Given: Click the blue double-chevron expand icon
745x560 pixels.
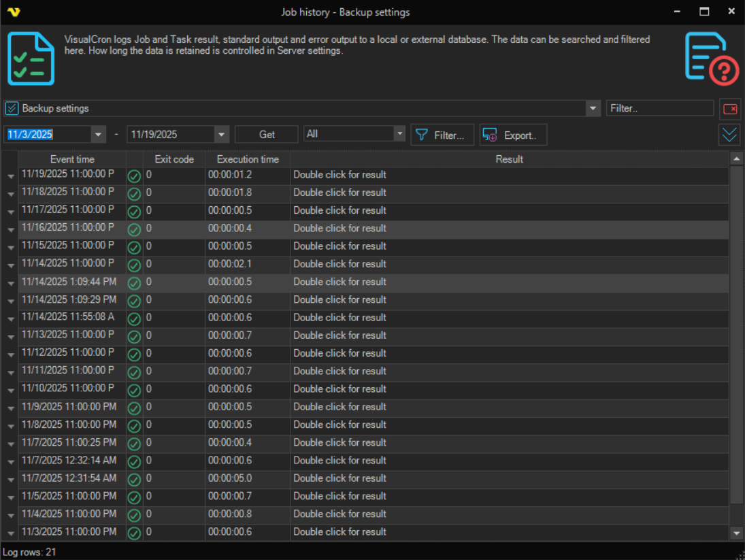Looking at the screenshot, I should pos(729,135).
